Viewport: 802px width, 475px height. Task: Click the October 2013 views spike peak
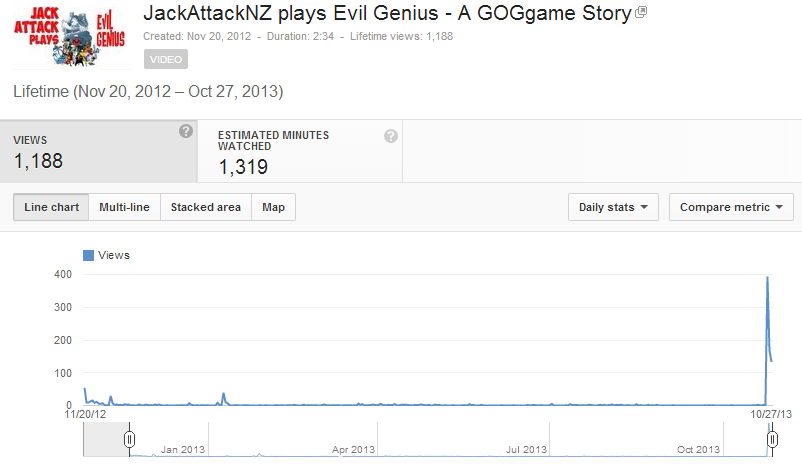click(x=767, y=278)
